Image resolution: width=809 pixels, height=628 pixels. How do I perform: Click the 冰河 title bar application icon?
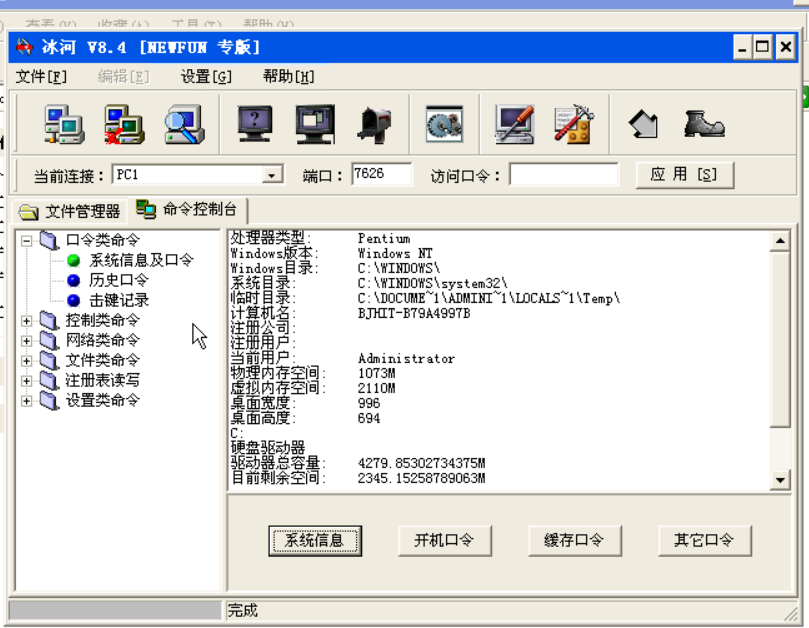pyautogui.click(x=24, y=47)
